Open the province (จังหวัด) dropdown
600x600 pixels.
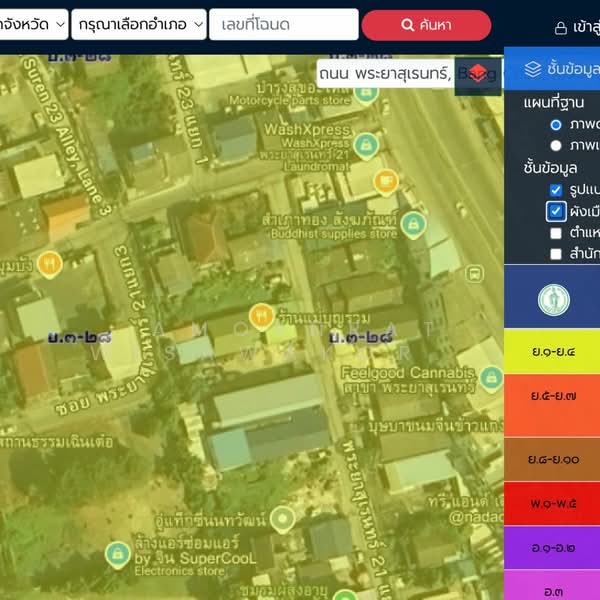[34, 25]
